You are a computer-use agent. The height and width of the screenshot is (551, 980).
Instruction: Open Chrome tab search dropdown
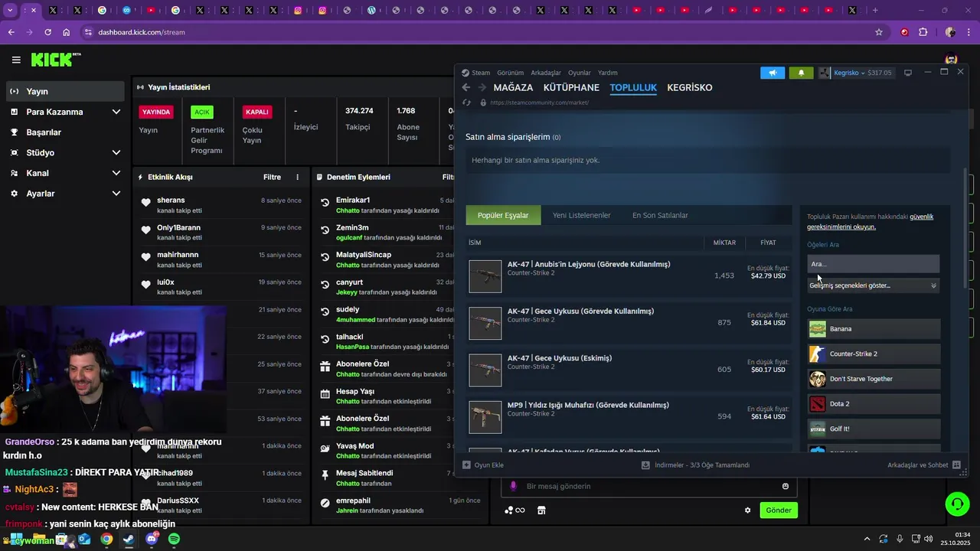coord(10,11)
